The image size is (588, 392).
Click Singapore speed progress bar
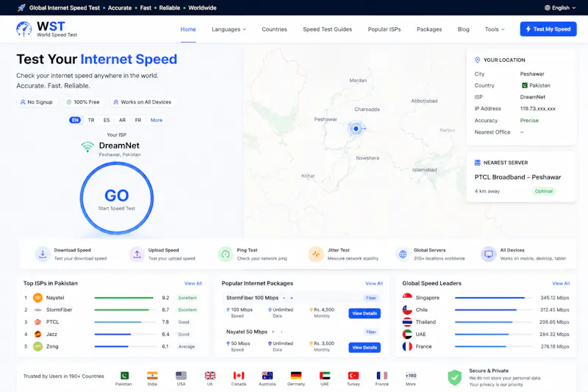point(493,298)
